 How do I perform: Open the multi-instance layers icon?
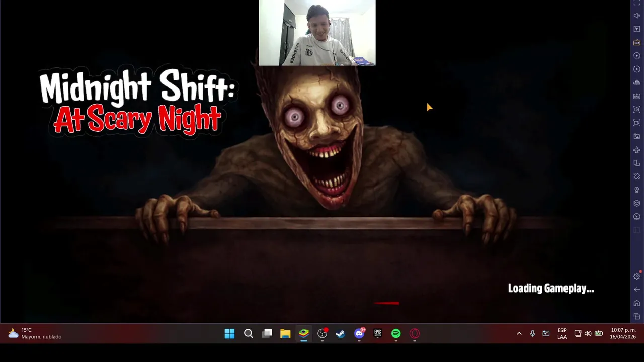[636, 203]
